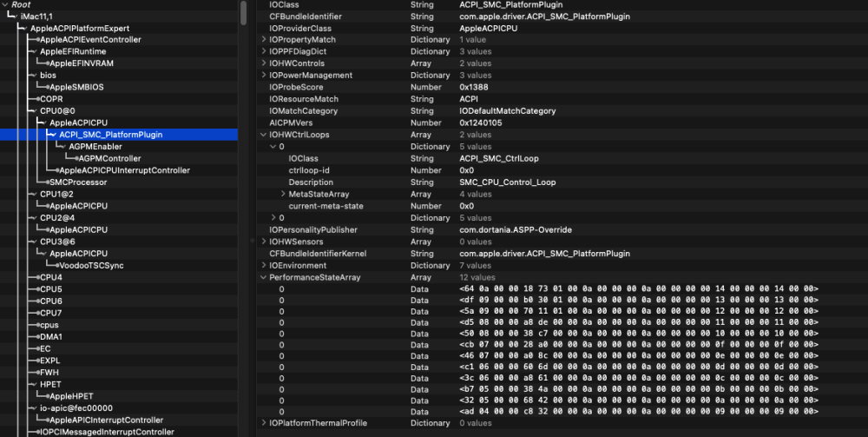The height and width of the screenshot is (437, 868).
Task: Click the IOMatchCategory value IODefaultMatchCategory
Action: pyautogui.click(x=508, y=111)
